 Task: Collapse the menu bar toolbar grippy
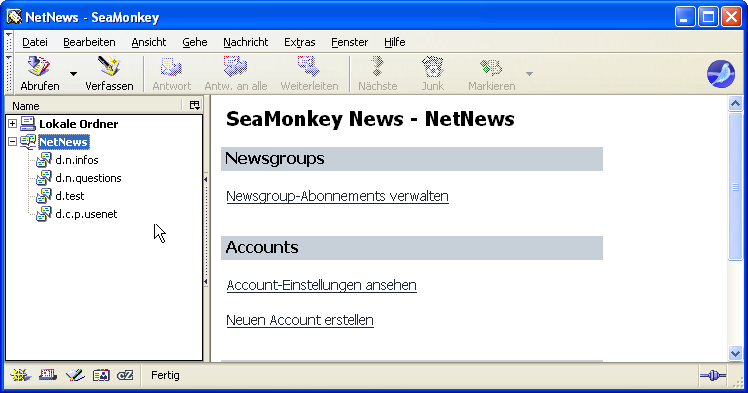tap(9, 41)
